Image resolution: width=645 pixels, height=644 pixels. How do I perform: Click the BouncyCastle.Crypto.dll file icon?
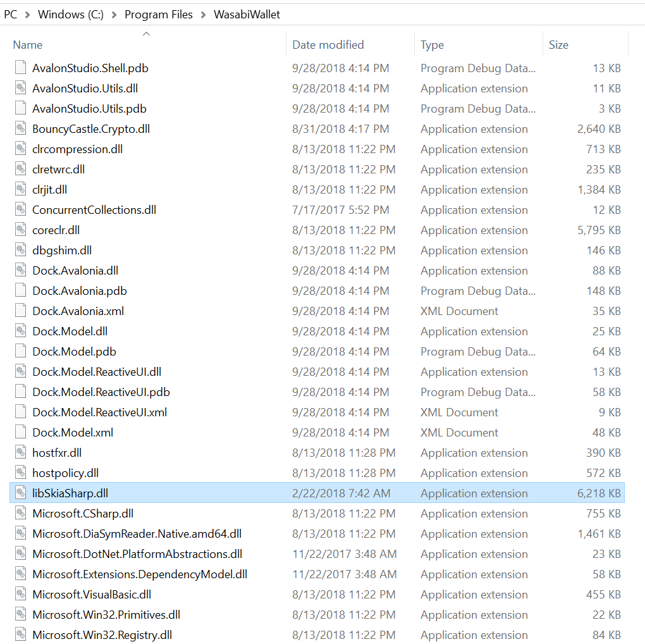pyautogui.click(x=21, y=128)
